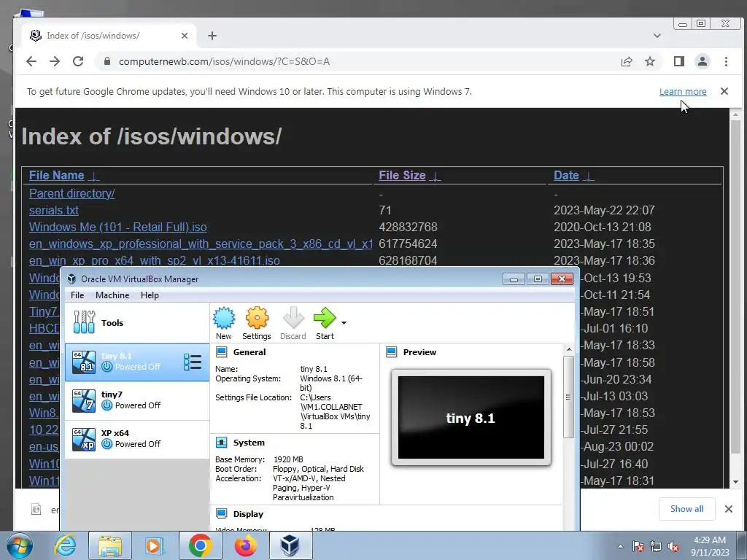Toggle Chrome side panel icon
The image size is (747, 560).
pyautogui.click(x=679, y=61)
